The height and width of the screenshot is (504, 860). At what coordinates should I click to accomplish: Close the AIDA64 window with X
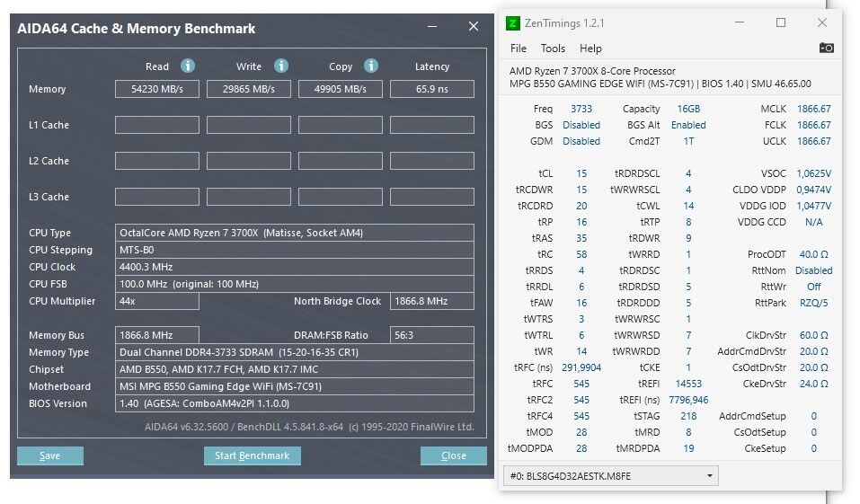(474, 26)
